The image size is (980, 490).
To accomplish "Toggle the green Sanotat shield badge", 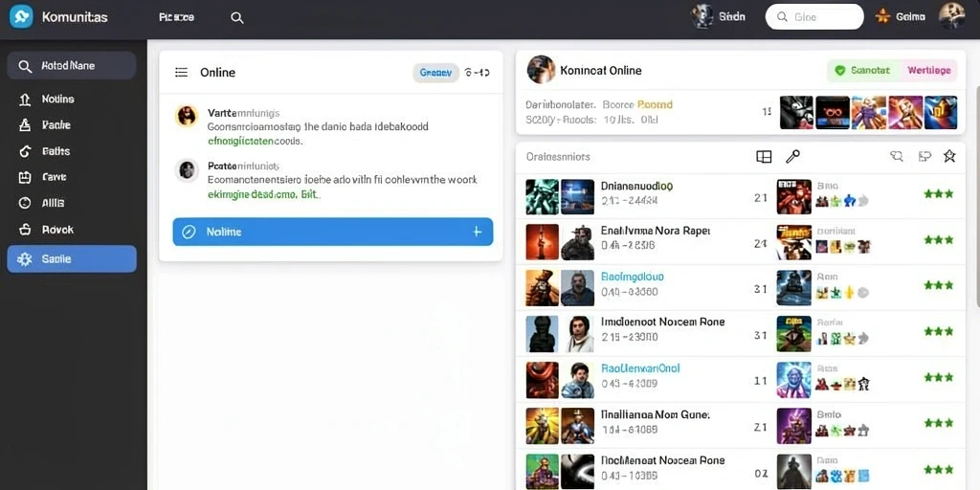I will [862, 71].
